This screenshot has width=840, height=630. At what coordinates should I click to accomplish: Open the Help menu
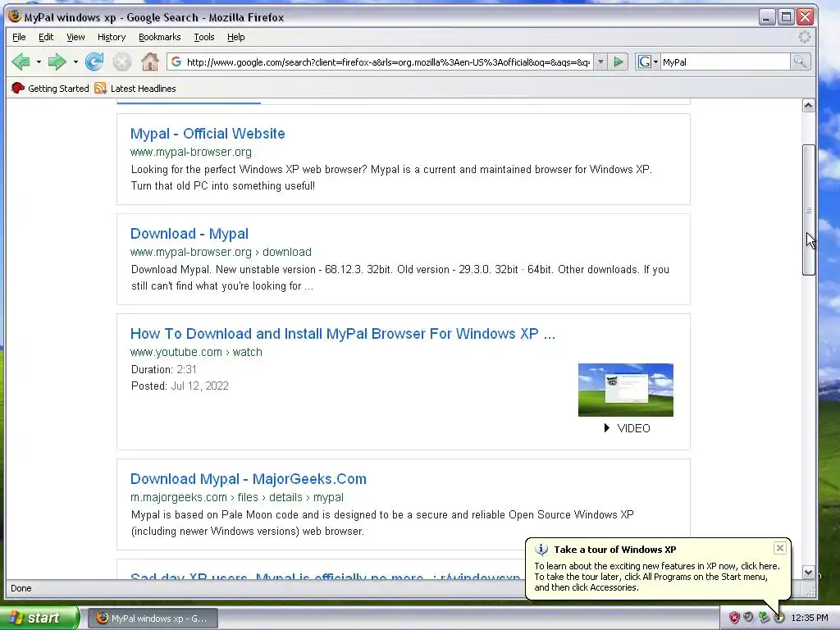(x=235, y=37)
